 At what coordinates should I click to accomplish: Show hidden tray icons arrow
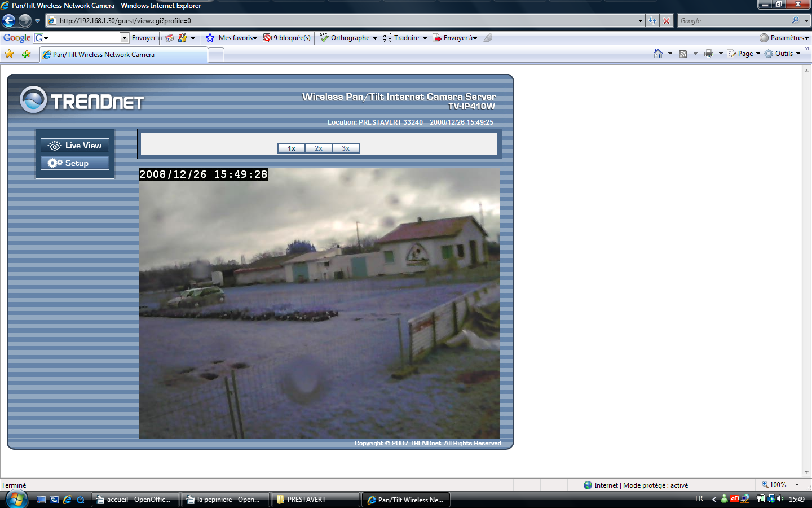click(714, 499)
